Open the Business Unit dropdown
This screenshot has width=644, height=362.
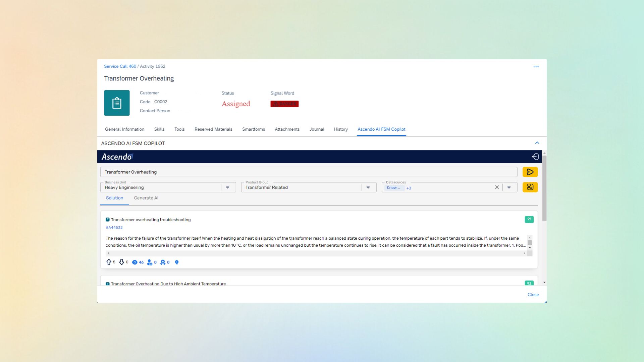[228, 187]
